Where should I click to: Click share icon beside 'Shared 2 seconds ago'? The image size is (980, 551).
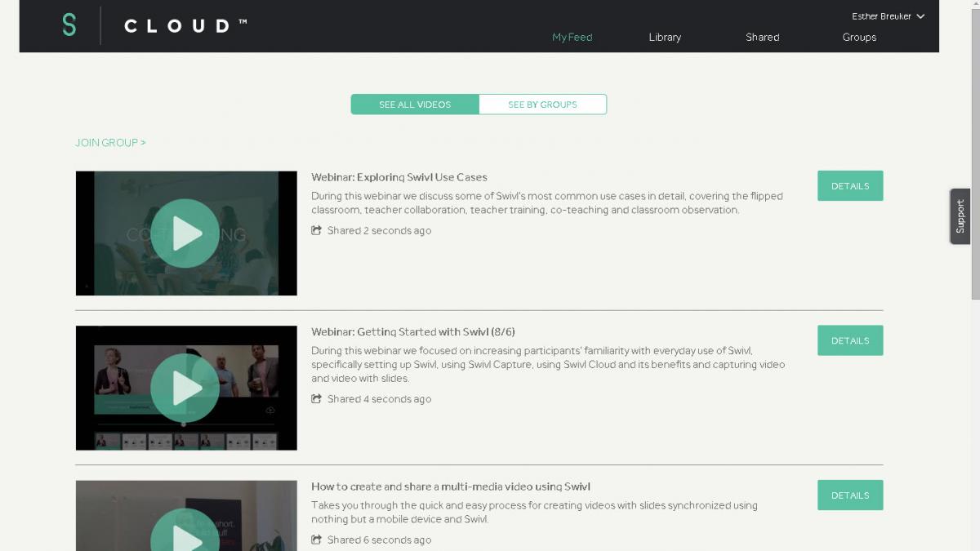click(316, 230)
